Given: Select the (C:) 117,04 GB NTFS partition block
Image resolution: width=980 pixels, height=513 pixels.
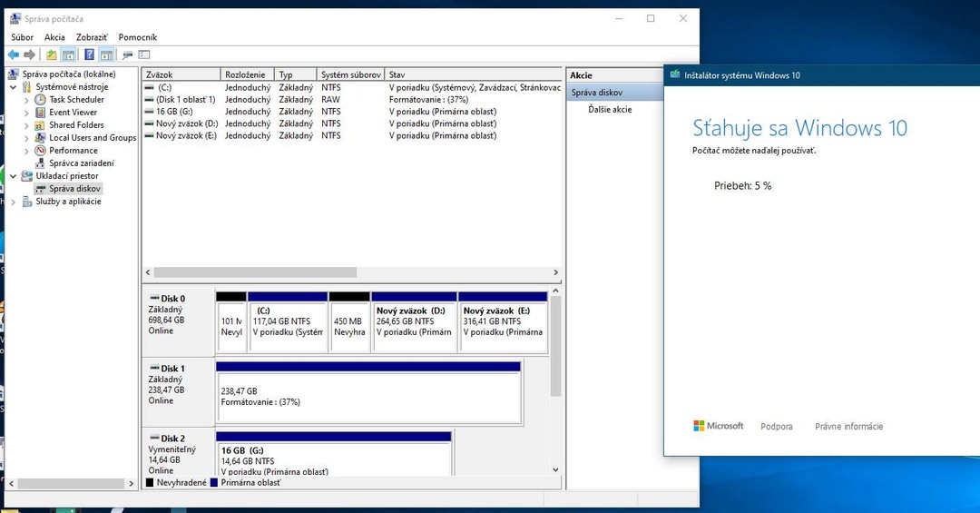Looking at the screenshot, I should pos(288,322).
